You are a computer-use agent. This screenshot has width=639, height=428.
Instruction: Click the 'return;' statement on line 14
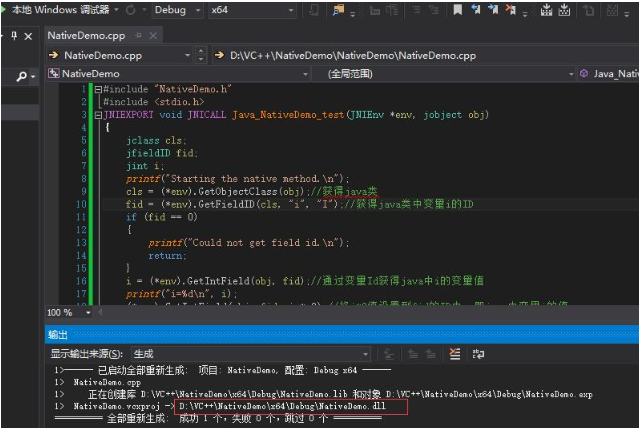[x=167, y=256]
